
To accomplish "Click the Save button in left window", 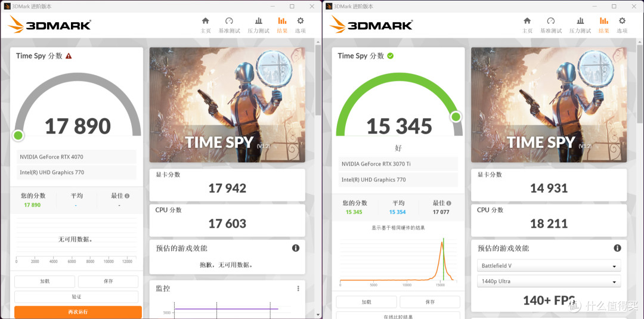I will [108, 281].
